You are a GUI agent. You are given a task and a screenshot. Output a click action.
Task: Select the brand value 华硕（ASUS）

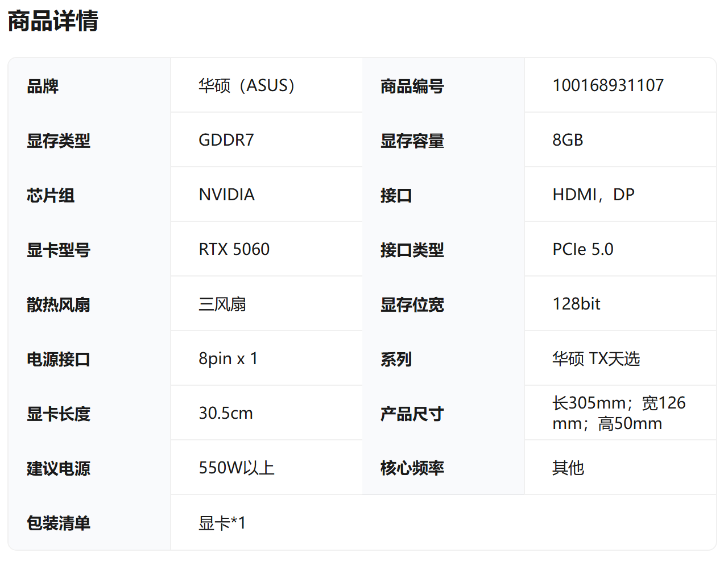click(x=246, y=85)
